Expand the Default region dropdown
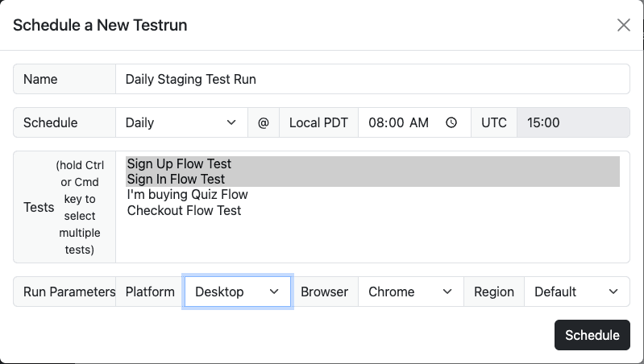Screen dimensions: 644x364 (576, 292)
